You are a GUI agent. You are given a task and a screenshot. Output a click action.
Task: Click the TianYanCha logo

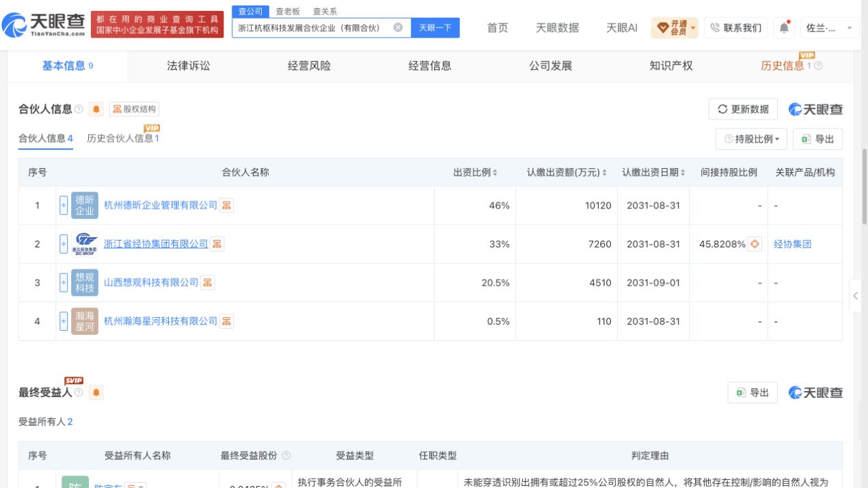click(44, 27)
